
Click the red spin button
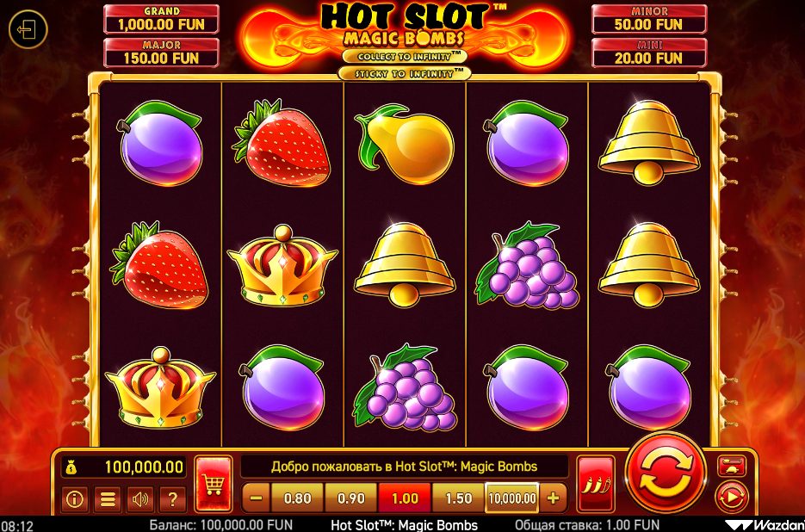[666, 473]
